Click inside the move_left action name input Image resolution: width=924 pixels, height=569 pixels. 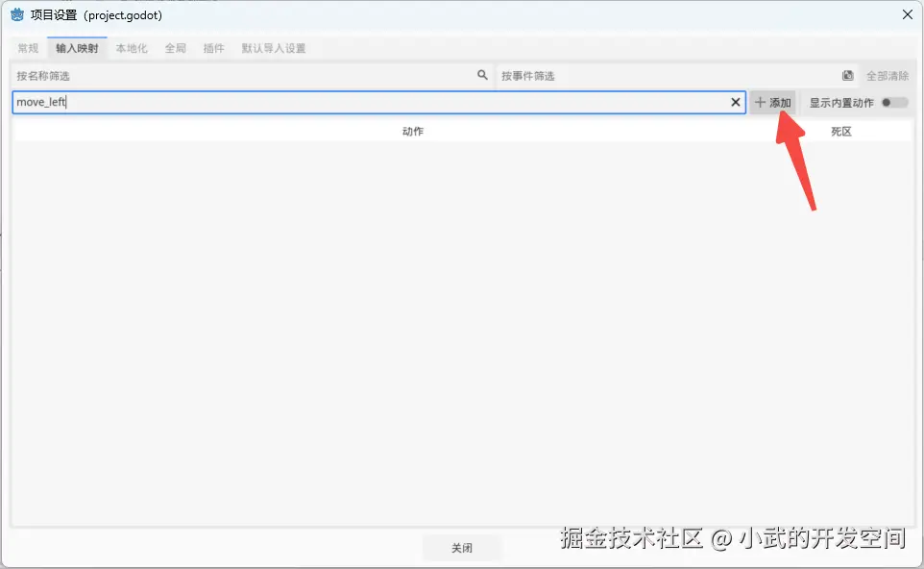(288, 102)
